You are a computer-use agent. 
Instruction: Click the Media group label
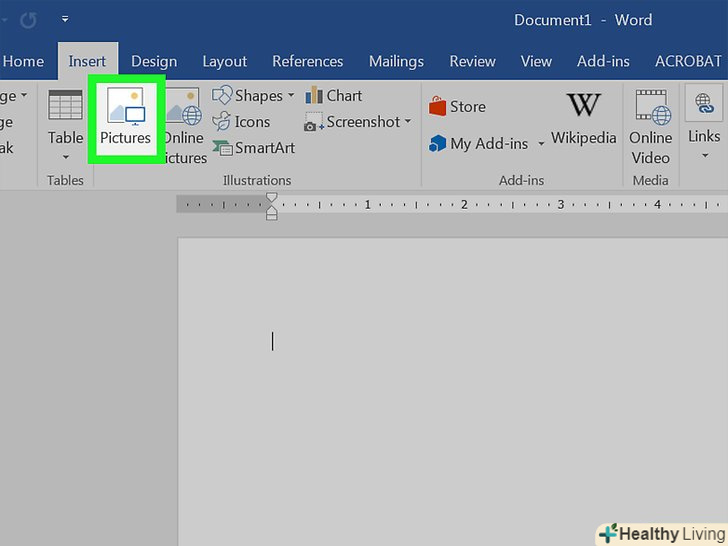[650, 180]
